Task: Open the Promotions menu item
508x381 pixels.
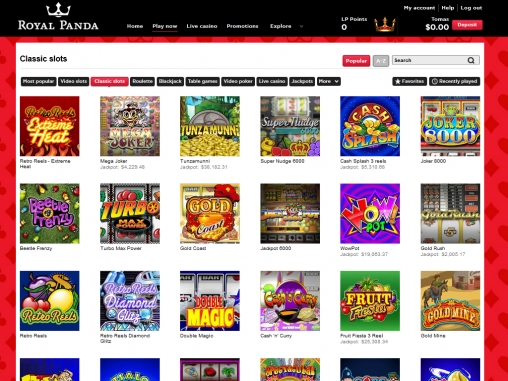Action: point(242,26)
